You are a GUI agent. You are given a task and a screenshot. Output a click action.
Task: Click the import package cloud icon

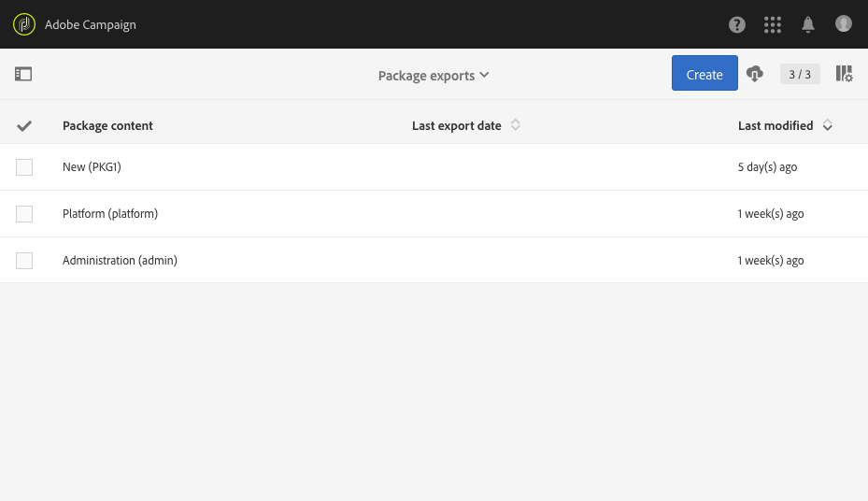(x=755, y=74)
